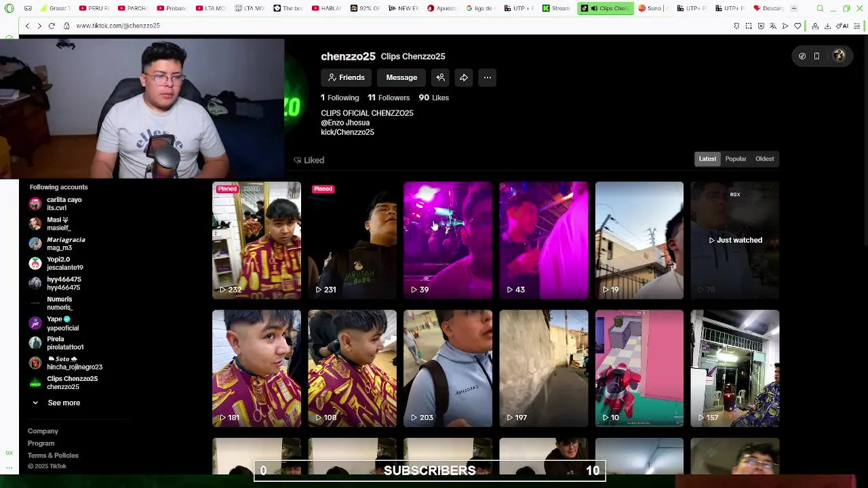Play the video with 197 views
This screenshot has width=868, height=488.
click(x=544, y=368)
